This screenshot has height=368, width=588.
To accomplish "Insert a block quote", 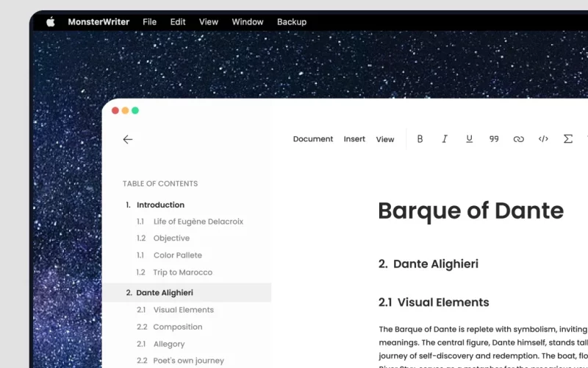I will 494,139.
